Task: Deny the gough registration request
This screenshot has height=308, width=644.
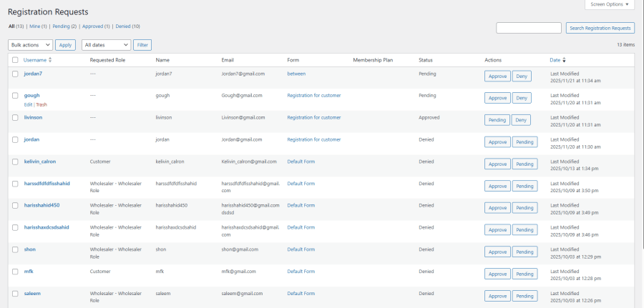Action: (x=522, y=98)
